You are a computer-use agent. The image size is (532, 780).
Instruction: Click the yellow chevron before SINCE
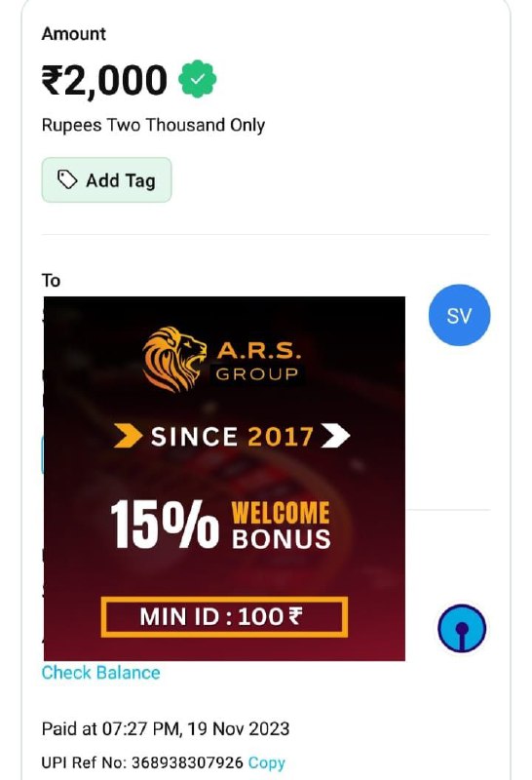[x=128, y=436]
